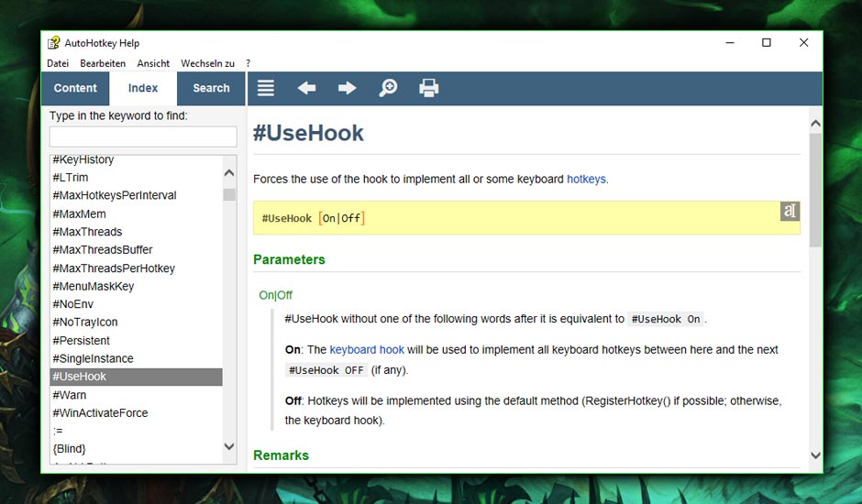Open the Bearbeiten menu

(x=103, y=63)
